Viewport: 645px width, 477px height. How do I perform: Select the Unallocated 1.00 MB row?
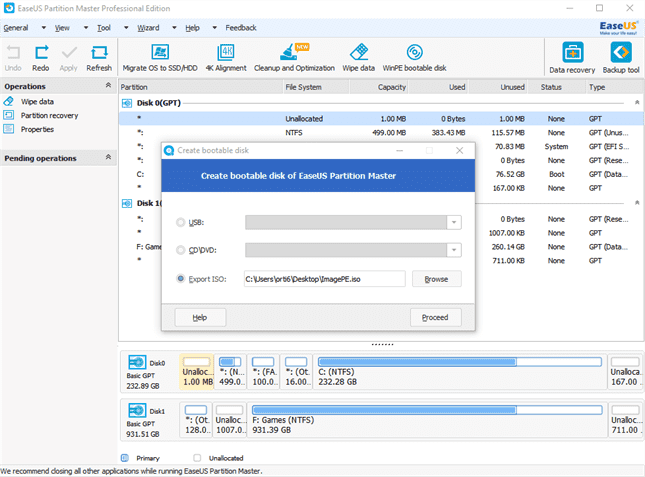click(381, 119)
